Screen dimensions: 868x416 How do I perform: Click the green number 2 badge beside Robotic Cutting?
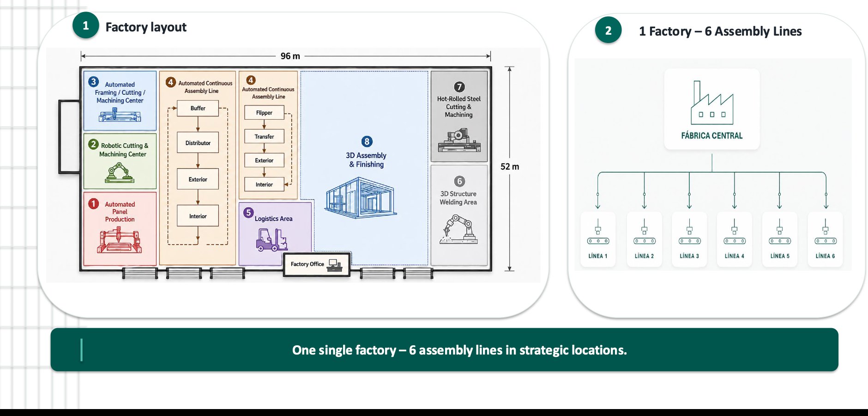(x=93, y=144)
